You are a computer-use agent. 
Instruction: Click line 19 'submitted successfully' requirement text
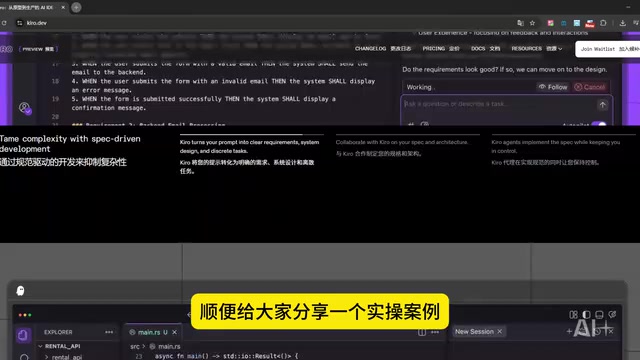click(204, 103)
